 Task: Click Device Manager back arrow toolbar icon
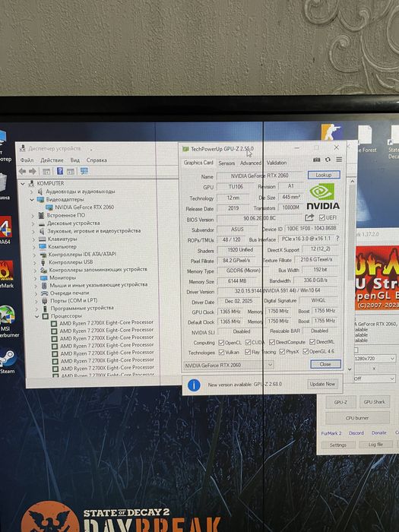pos(22,171)
